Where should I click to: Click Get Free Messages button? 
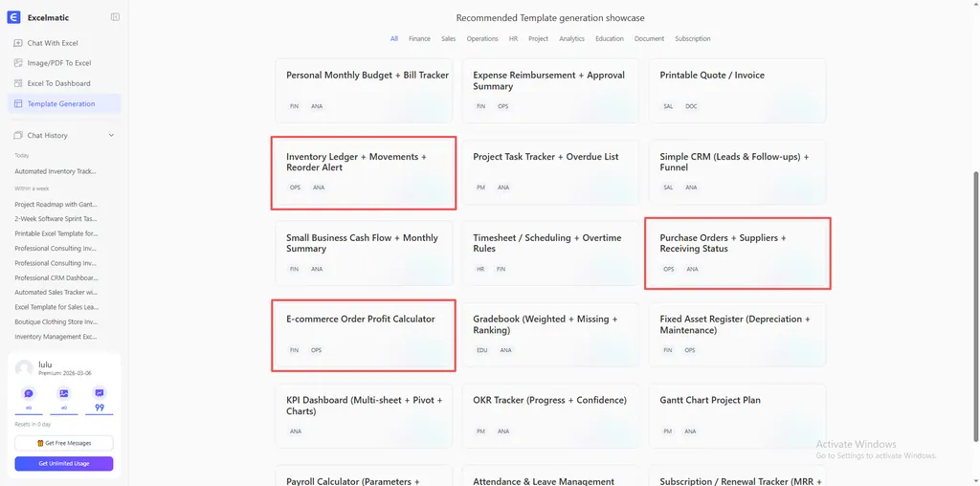tap(63, 443)
